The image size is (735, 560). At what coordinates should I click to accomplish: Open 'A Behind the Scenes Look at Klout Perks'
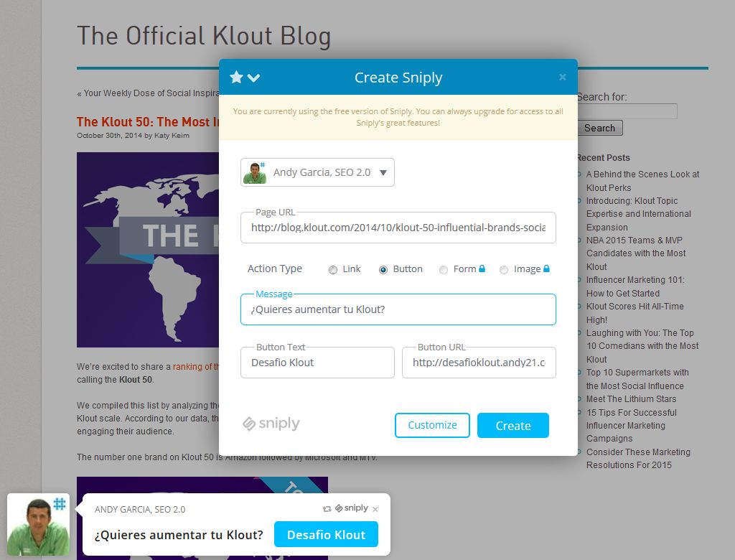(642, 181)
